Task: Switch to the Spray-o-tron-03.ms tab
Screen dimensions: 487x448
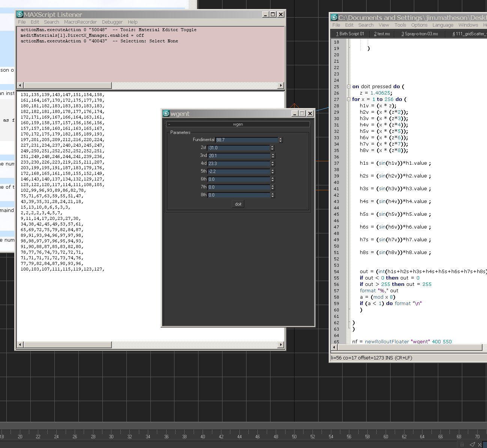Action: point(419,34)
